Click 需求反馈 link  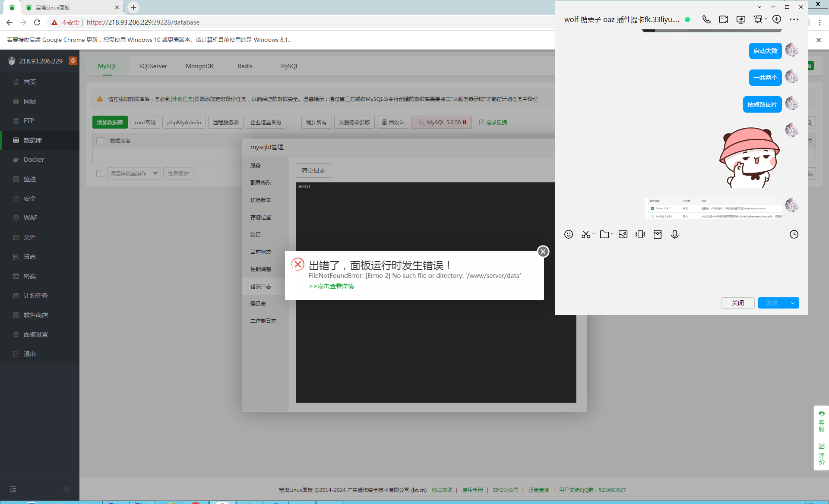tap(493, 123)
